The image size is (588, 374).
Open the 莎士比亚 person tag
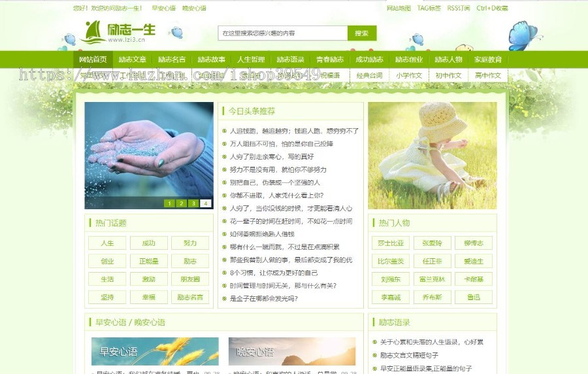click(391, 243)
